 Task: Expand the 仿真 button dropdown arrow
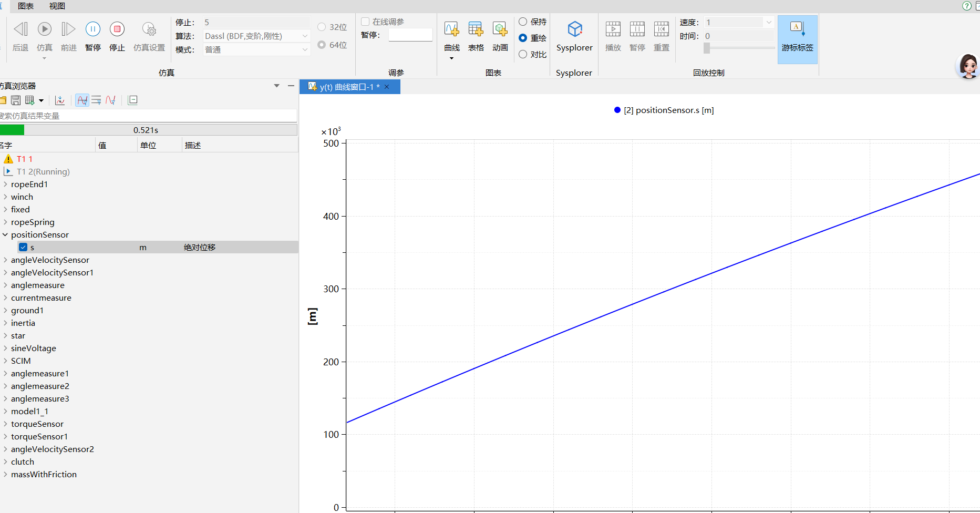(45, 58)
